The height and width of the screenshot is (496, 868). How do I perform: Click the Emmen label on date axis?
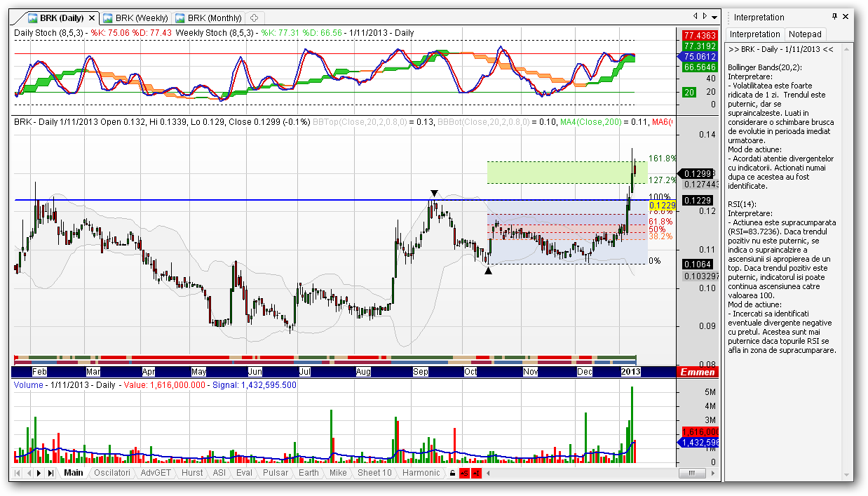tap(698, 372)
